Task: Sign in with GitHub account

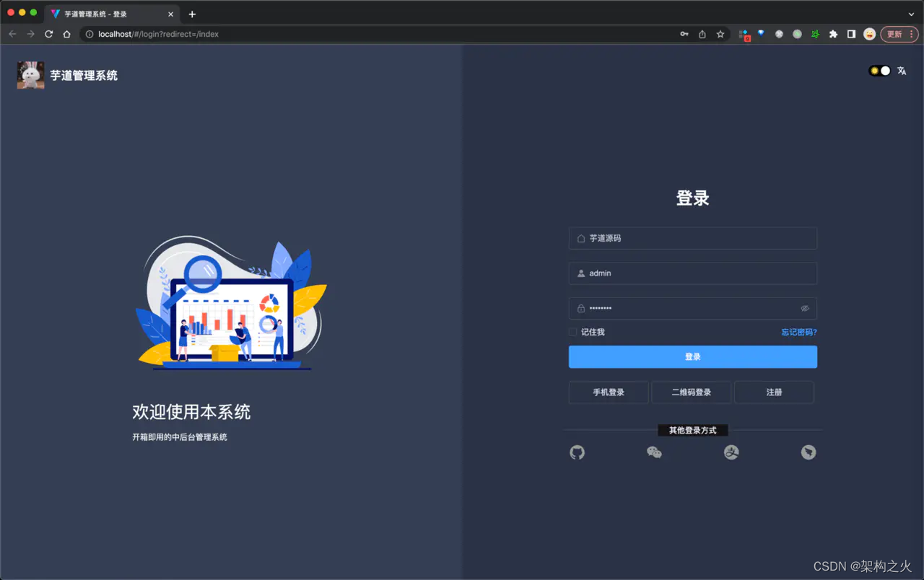Action: point(577,452)
